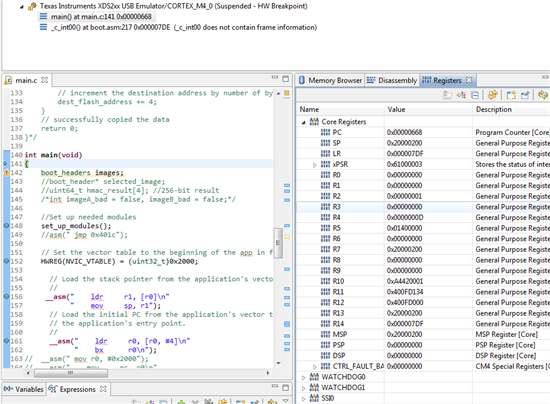The width and height of the screenshot is (550, 404).
Task: Minimize the main.c editor pane
Action: (275, 77)
